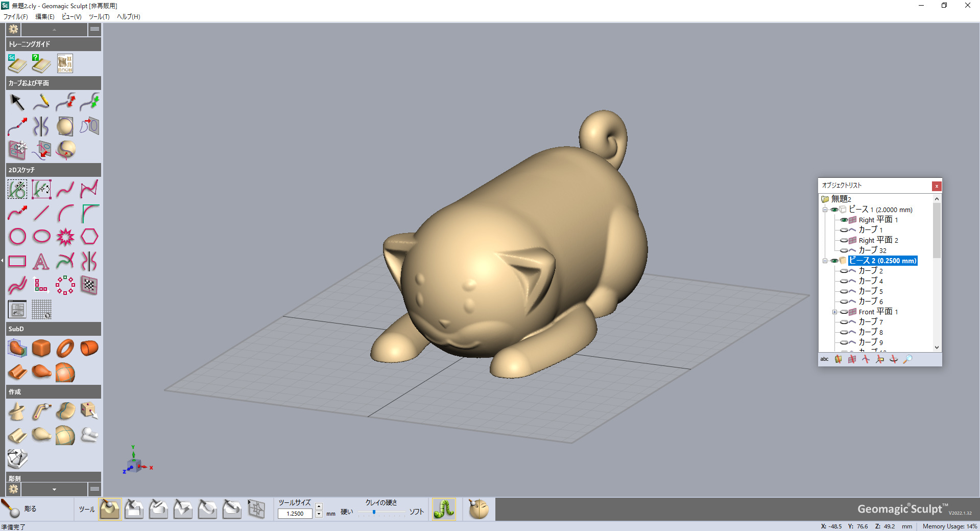This screenshot has height=531, width=980.
Task: Select the 2D sketch text 'A' tool
Action: click(41, 261)
